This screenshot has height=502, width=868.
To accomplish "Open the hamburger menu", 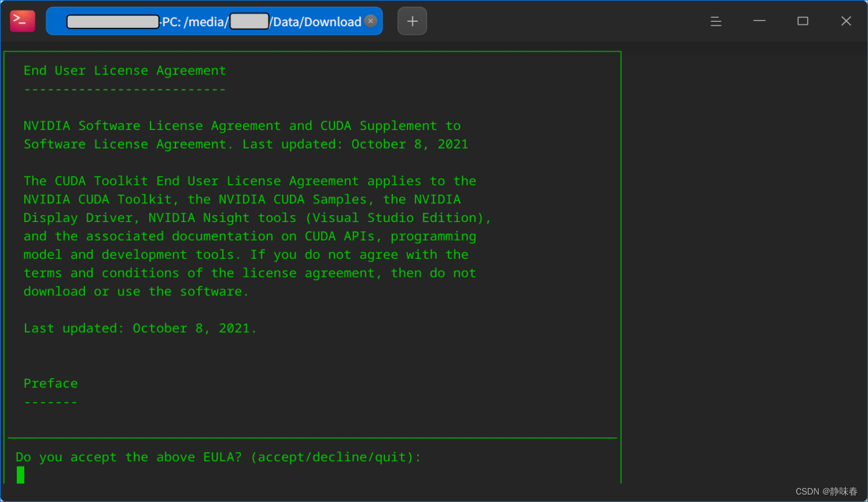I will (716, 21).
